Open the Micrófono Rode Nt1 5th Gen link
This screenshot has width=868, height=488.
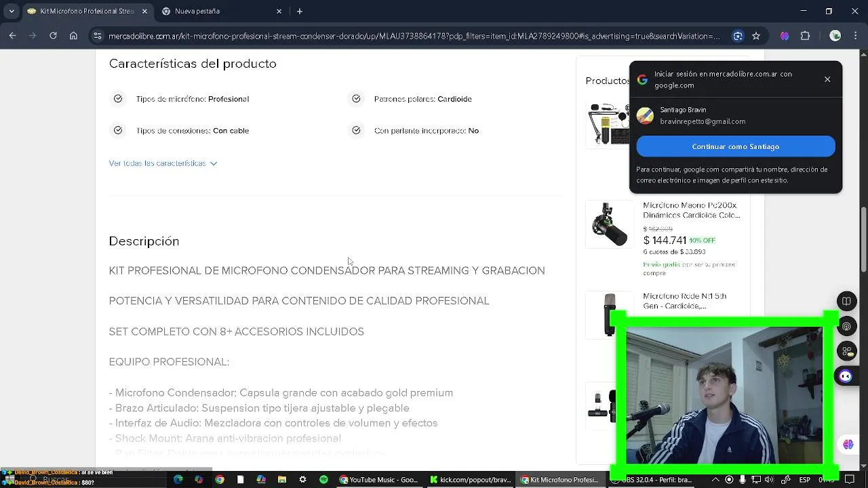click(x=685, y=301)
